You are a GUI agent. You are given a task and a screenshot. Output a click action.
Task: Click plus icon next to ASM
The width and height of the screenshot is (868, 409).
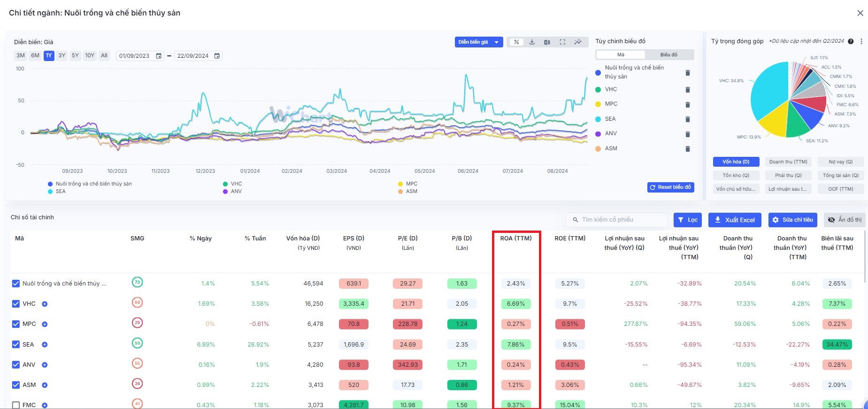[x=45, y=385]
